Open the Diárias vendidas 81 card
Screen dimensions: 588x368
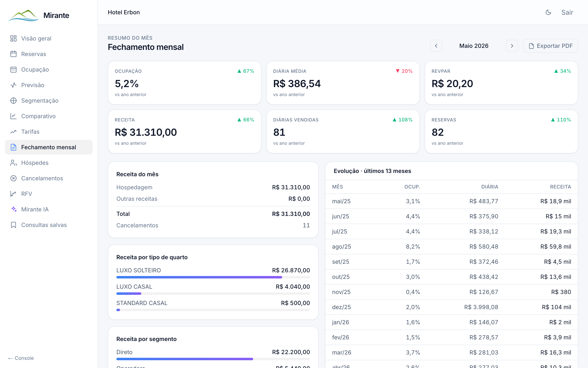[x=343, y=131]
